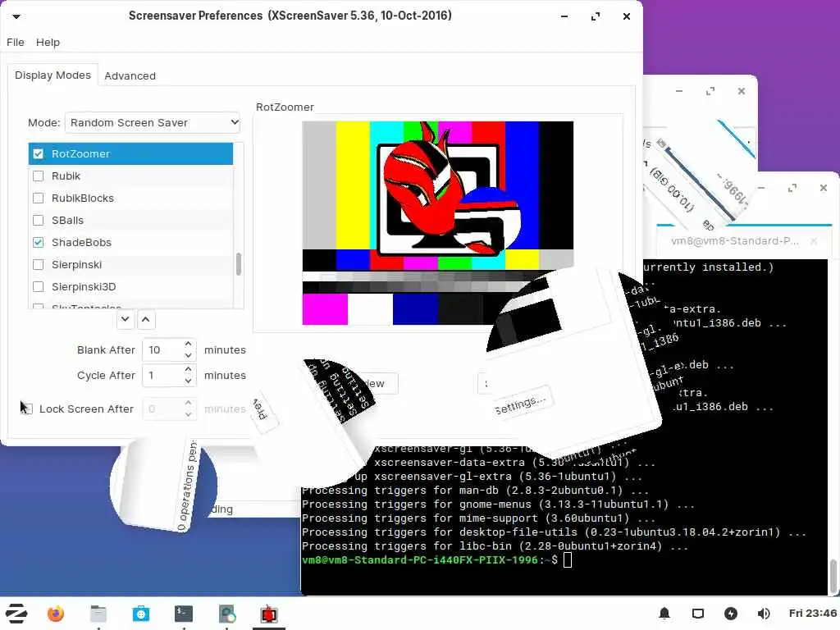The image size is (840, 630).
Task: Click the down arrow button below the list
Action: (x=125, y=319)
